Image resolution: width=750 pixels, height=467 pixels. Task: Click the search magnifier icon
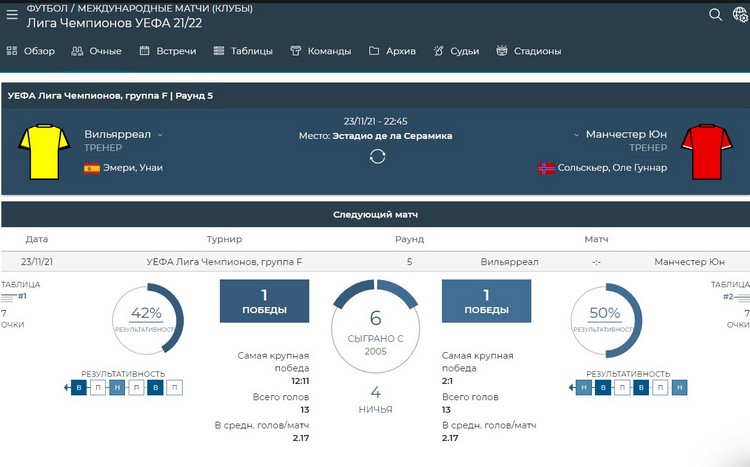coord(716,15)
